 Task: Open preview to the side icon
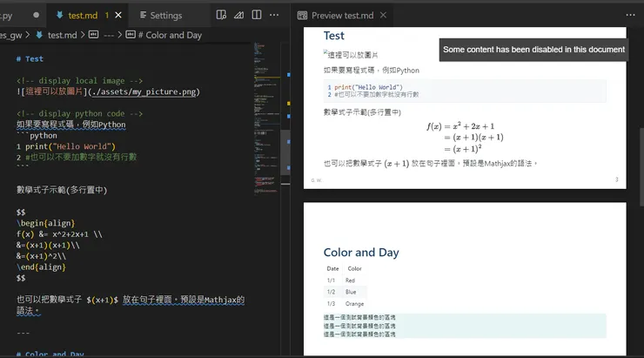click(x=221, y=15)
